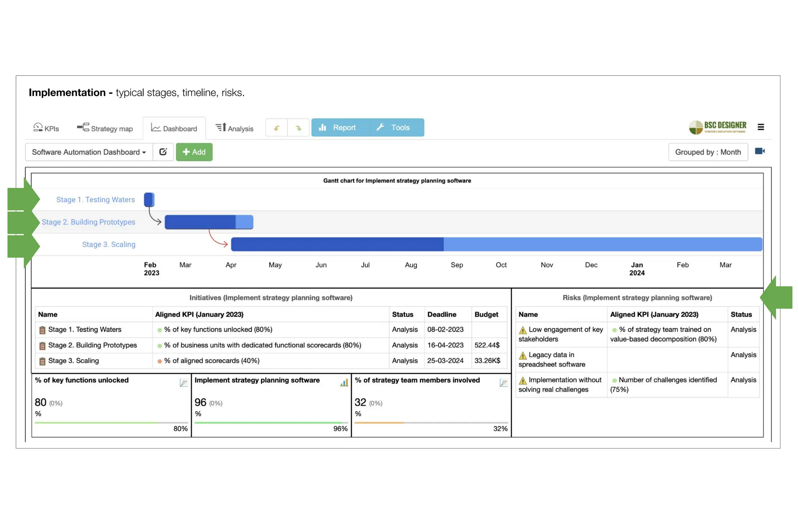
Task: Click bar chart icon in Implement strategy widget
Action: (x=344, y=383)
